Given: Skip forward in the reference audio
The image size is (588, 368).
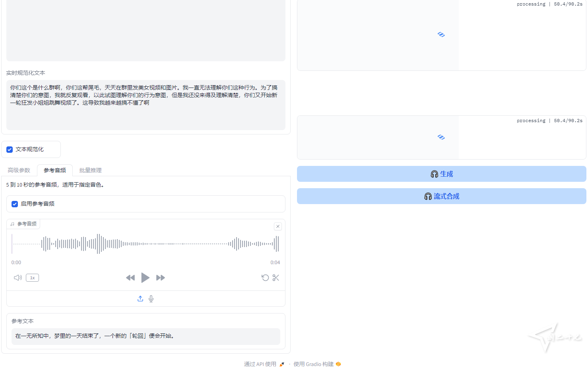Looking at the screenshot, I should coord(161,278).
